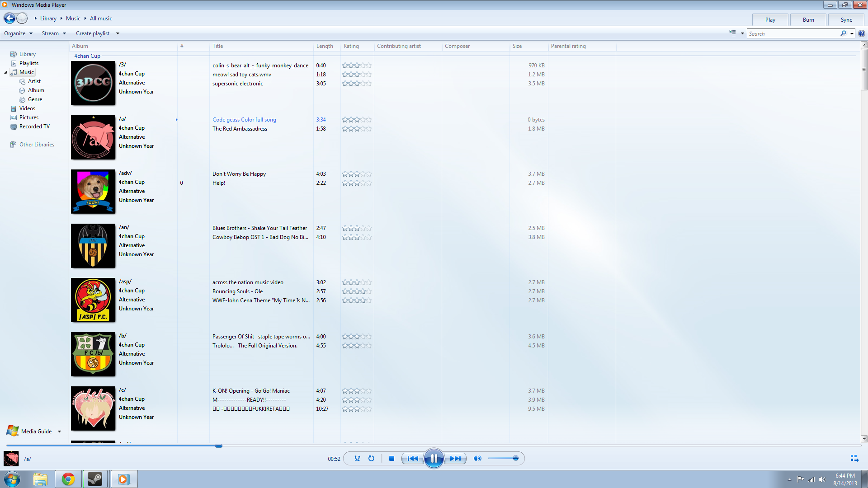Screen dimensions: 868x488
Task: Select the song Don't Worry Be Happy
Action: click(x=239, y=174)
